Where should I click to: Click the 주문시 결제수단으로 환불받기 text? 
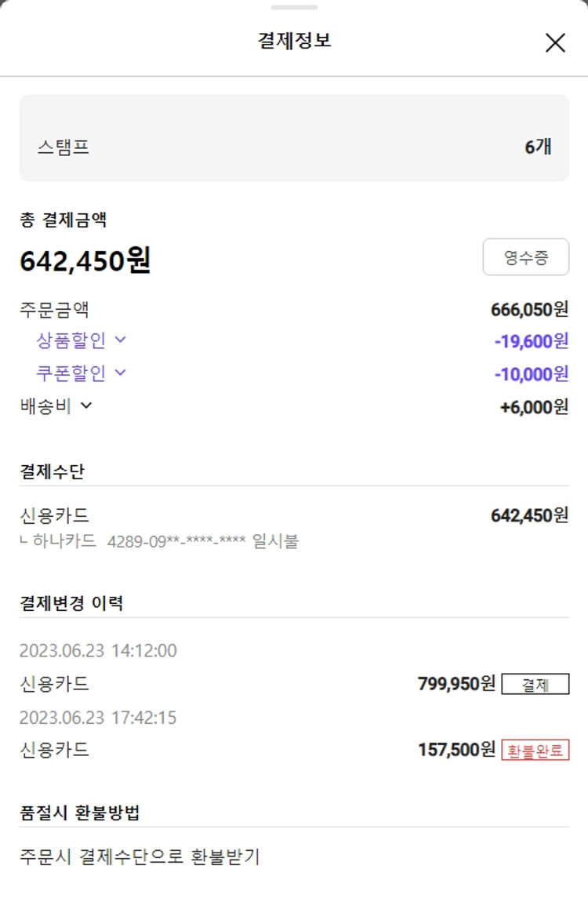coord(140,856)
